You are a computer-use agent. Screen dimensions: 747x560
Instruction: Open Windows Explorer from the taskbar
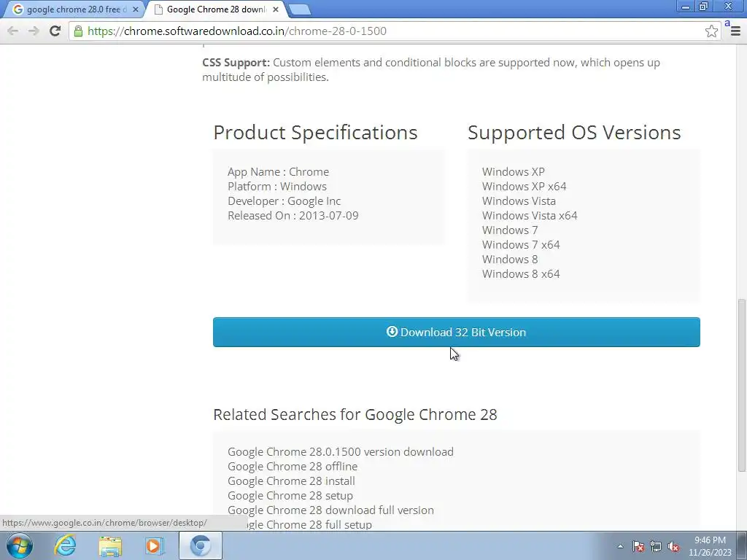(110, 545)
